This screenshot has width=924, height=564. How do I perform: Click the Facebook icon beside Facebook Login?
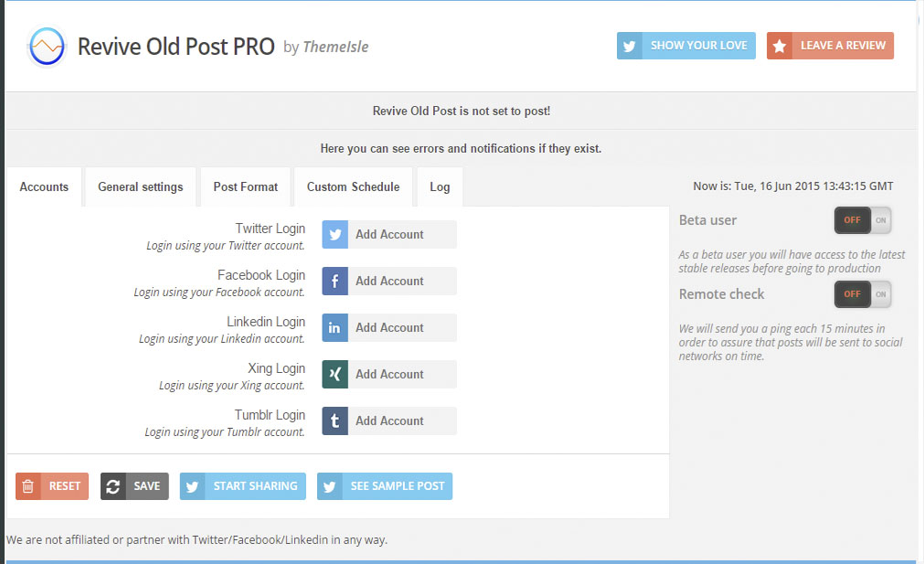[335, 282]
